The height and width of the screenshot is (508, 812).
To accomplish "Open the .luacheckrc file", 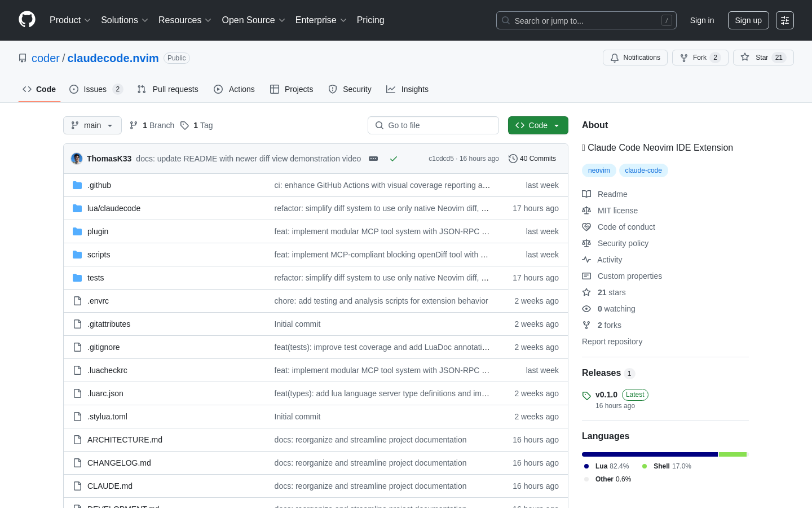I will click(x=107, y=370).
